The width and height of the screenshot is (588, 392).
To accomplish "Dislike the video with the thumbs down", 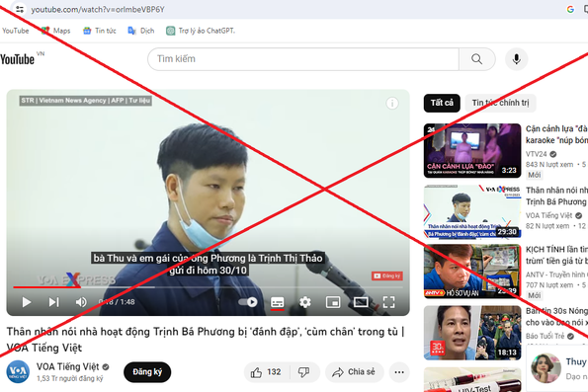I will point(304,372).
